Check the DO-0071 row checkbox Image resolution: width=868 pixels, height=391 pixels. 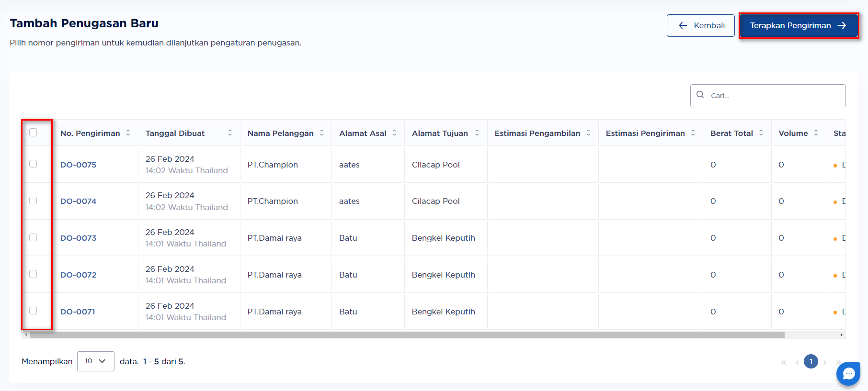(x=33, y=311)
